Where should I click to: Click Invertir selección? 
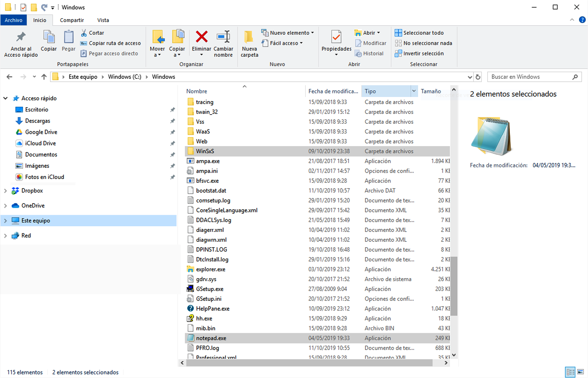coord(419,53)
